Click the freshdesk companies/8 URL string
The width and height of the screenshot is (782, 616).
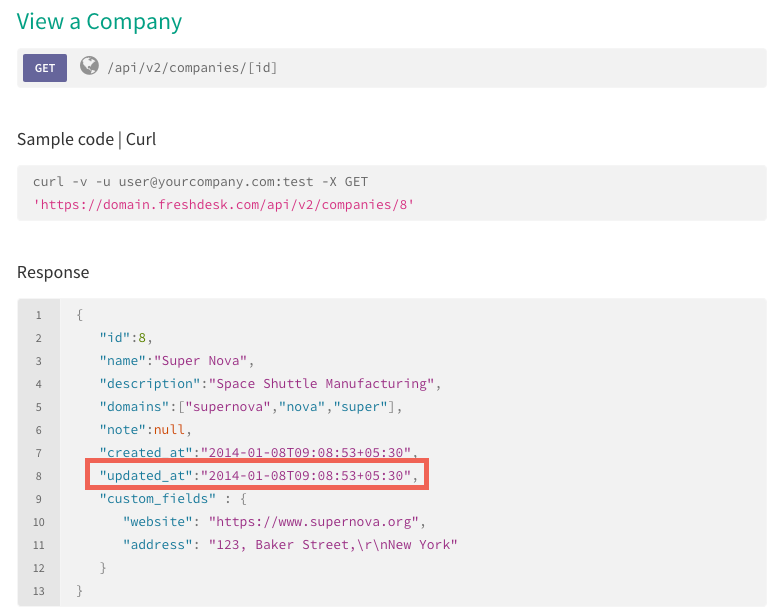(223, 205)
